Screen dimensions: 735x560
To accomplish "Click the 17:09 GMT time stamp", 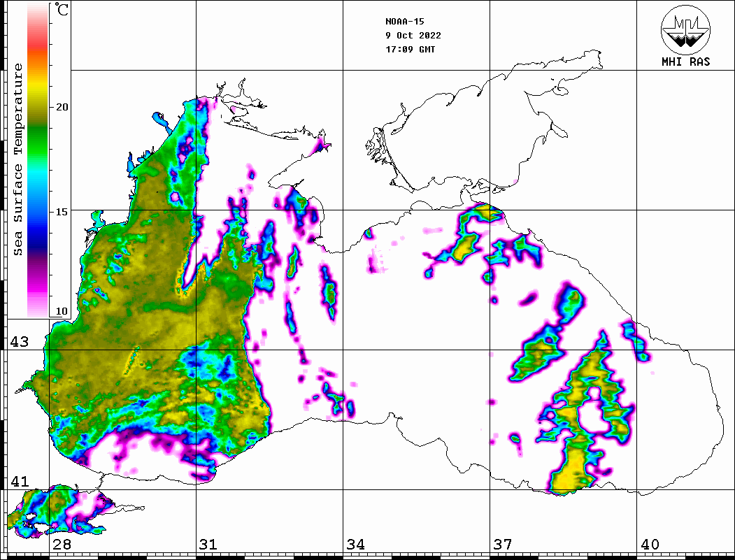I will [410, 49].
